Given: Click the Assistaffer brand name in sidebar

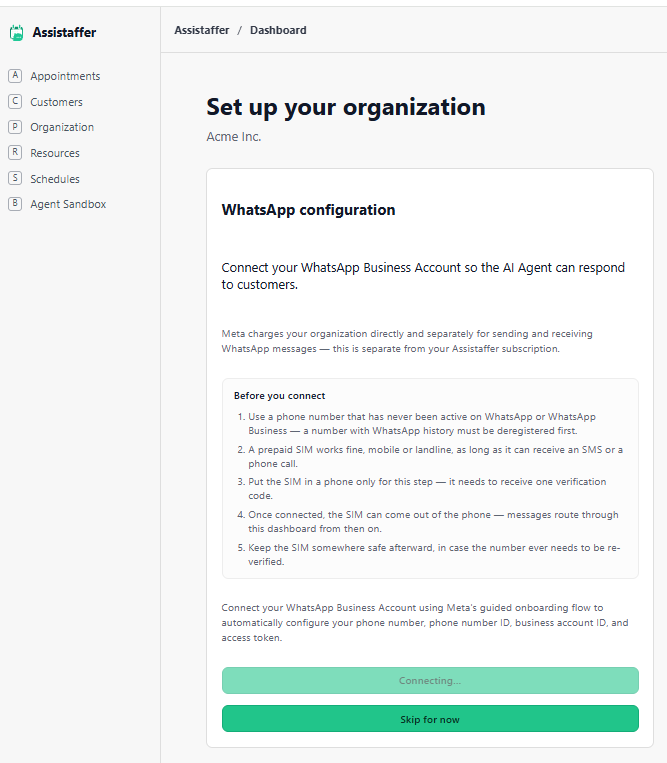Looking at the screenshot, I should [64, 33].
